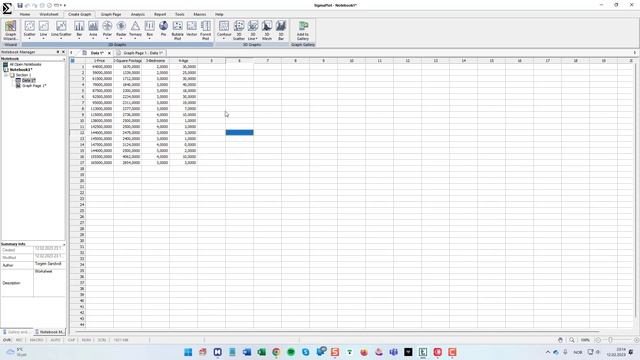
Task: Open the Notebook panel header dropdown
Action: 64,59
